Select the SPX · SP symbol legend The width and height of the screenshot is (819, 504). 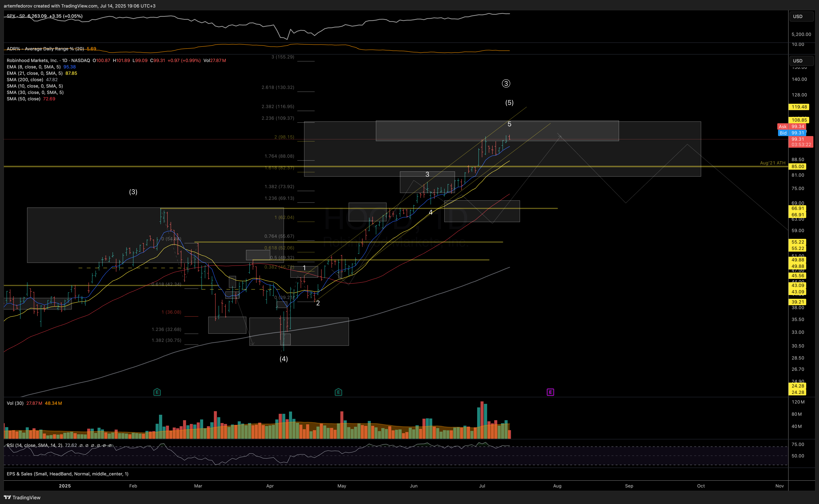point(16,16)
